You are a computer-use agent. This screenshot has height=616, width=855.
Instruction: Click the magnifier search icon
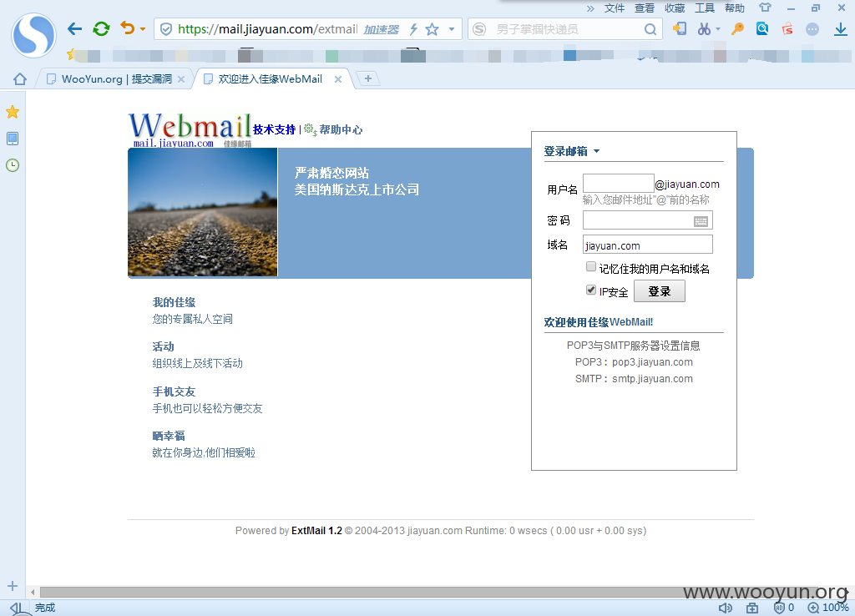[x=650, y=29]
